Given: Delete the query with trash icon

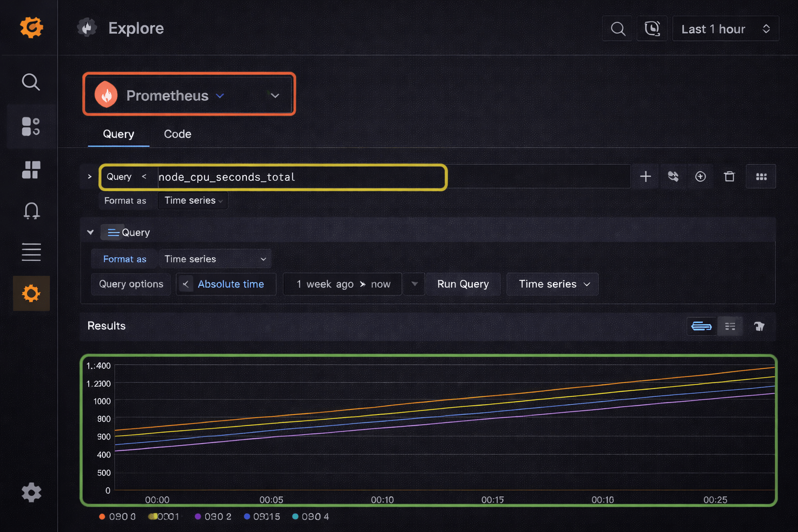Looking at the screenshot, I should 729,177.
